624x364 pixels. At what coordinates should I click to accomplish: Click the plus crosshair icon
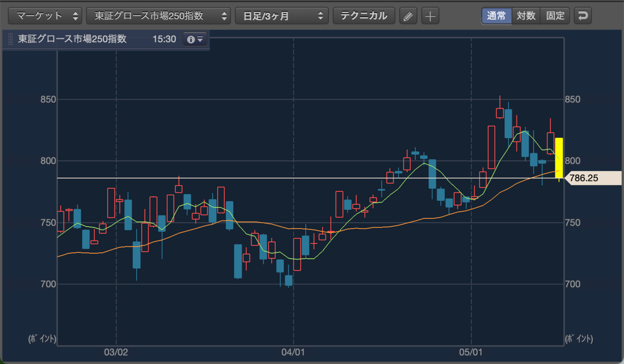tap(430, 16)
